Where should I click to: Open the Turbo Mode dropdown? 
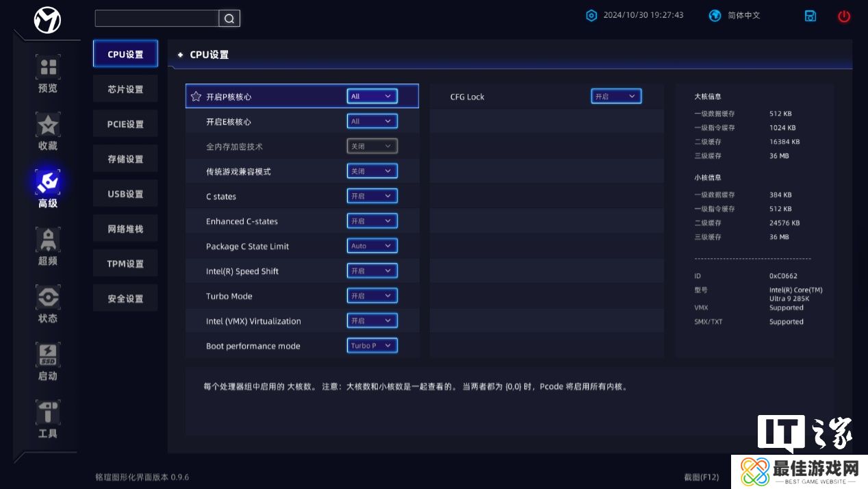pos(372,296)
